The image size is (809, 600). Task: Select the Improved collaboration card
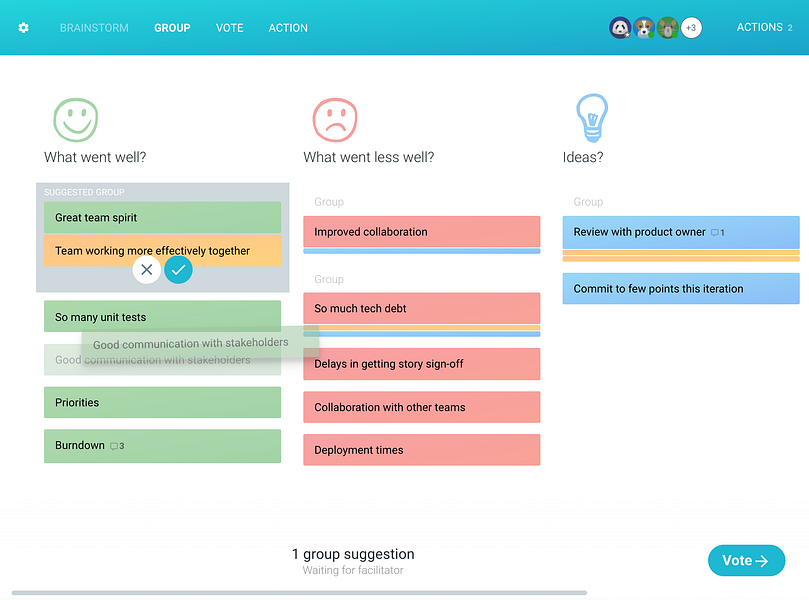coord(422,232)
